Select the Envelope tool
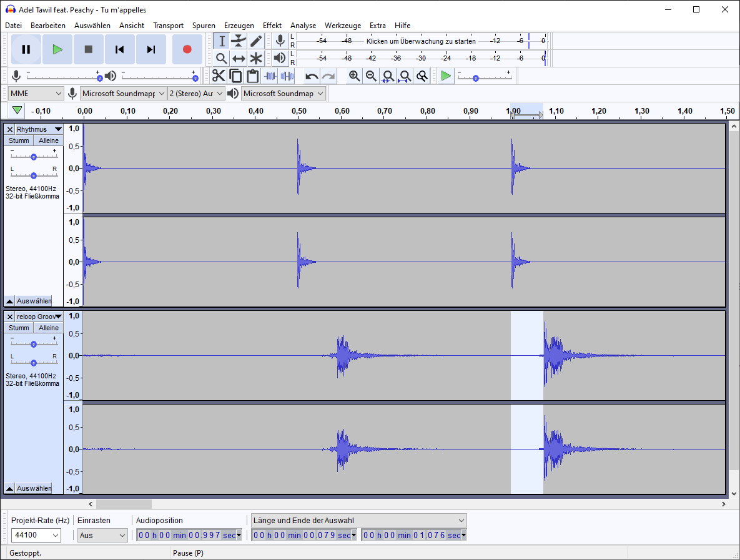The height and width of the screenshot is (560, 740). tap(239, 41)
